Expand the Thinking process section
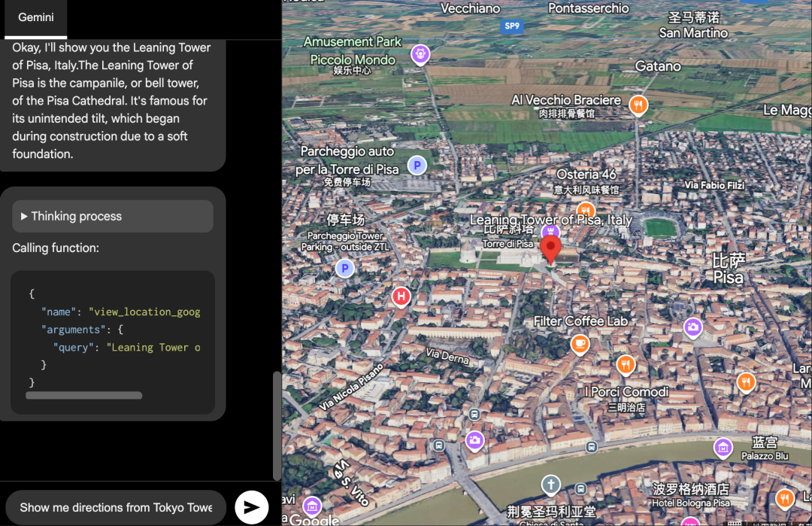 [113, 217]
